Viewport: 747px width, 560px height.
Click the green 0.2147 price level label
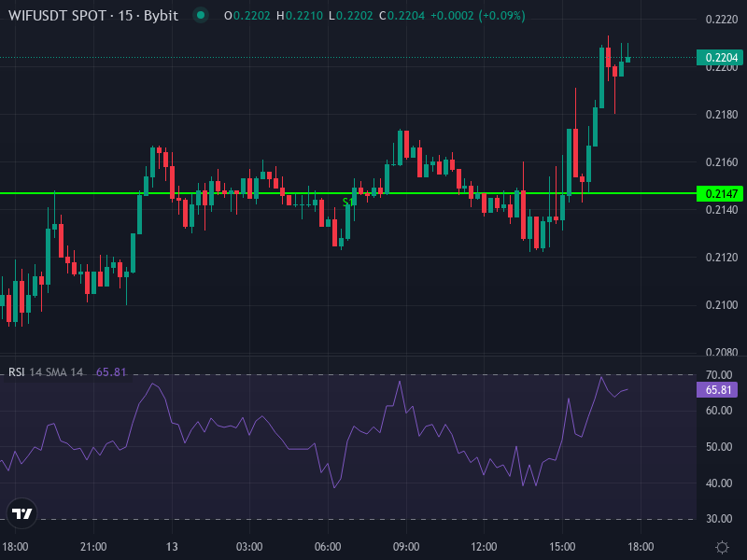coord(720,192)
